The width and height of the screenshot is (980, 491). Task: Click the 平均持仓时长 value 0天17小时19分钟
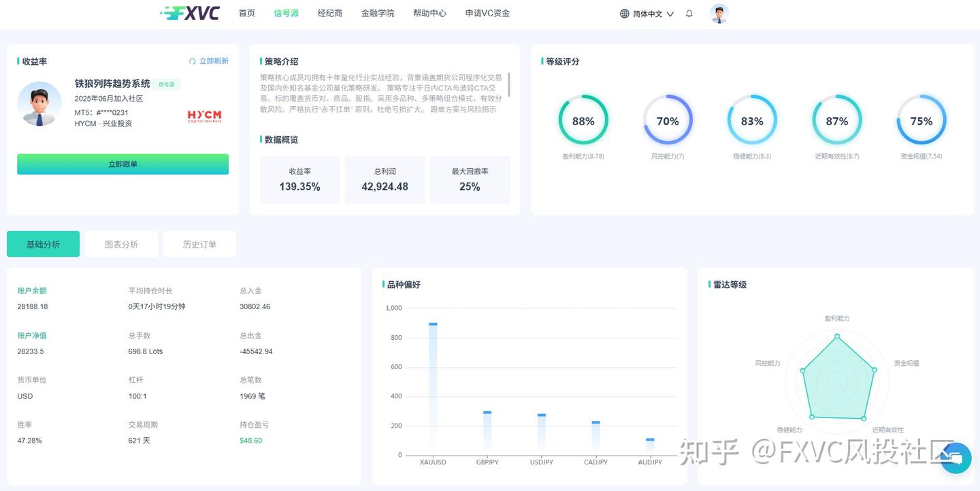(x=157, y=306)
